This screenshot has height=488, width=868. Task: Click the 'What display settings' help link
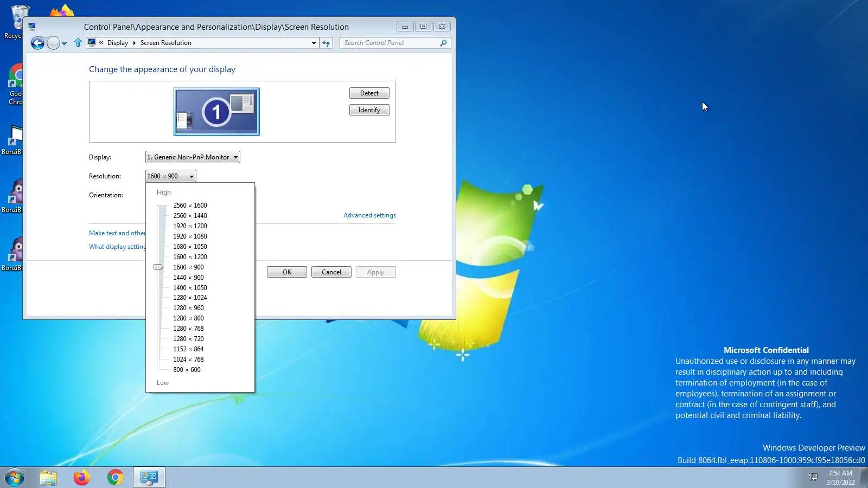click(x=117, y=247)
